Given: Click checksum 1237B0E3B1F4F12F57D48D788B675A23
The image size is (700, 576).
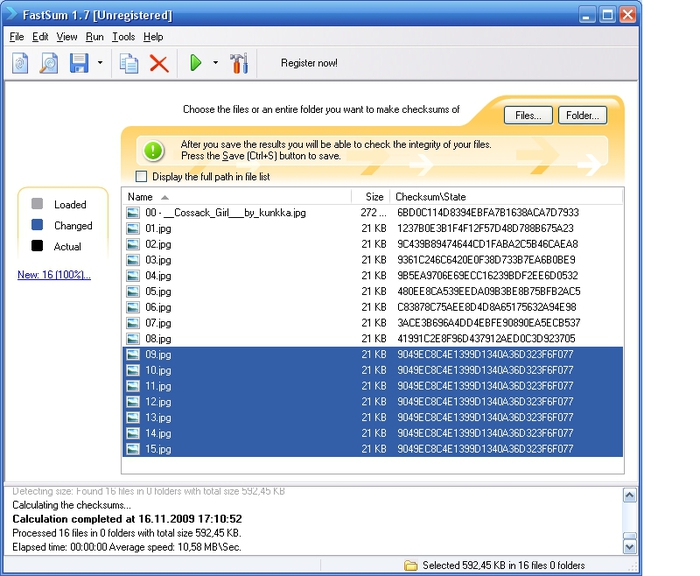Looking at the screenshot, I should [x=485, y=228].
